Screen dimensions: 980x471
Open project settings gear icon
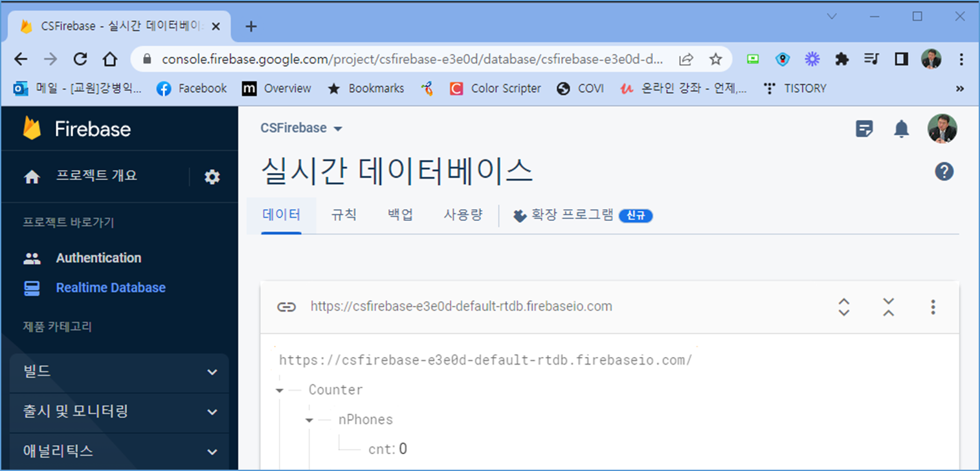click(212, 177)
